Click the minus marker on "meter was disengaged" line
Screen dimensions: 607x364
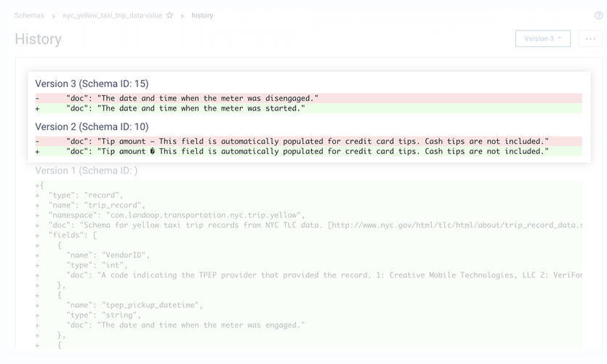tap(38, 98)
